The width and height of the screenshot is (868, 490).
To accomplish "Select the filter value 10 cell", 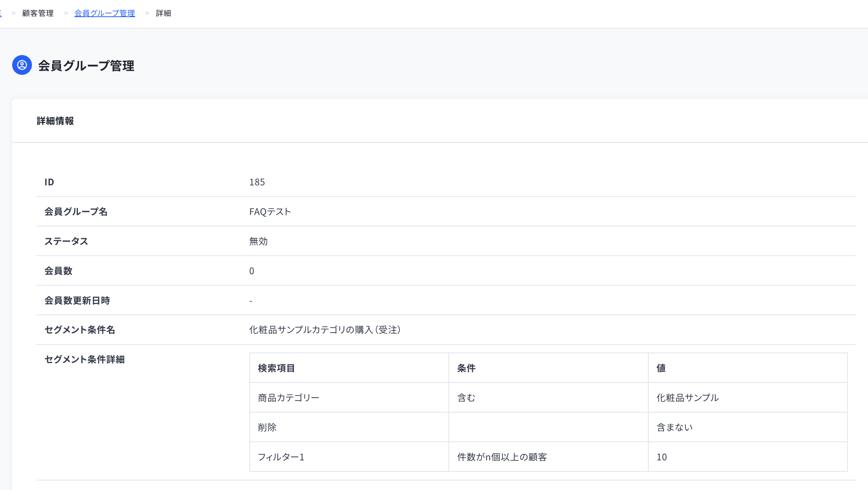I will [x=748, y=457].
